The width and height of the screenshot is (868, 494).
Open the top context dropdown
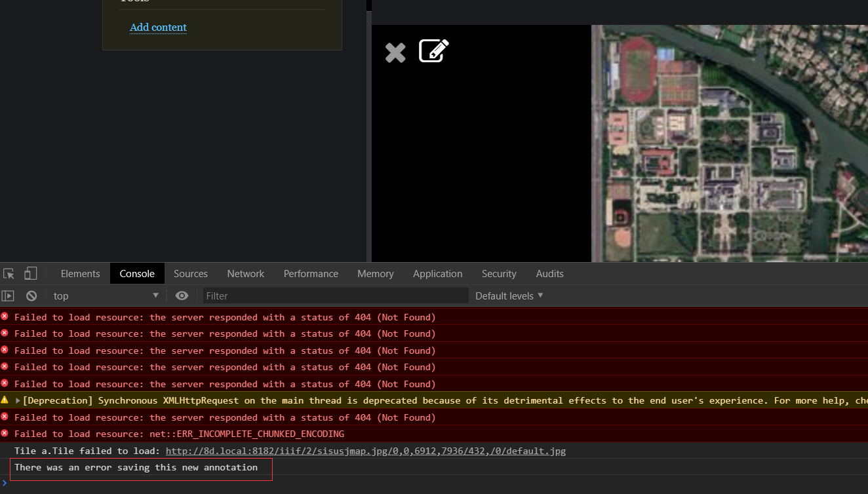[x=106, y=296]
